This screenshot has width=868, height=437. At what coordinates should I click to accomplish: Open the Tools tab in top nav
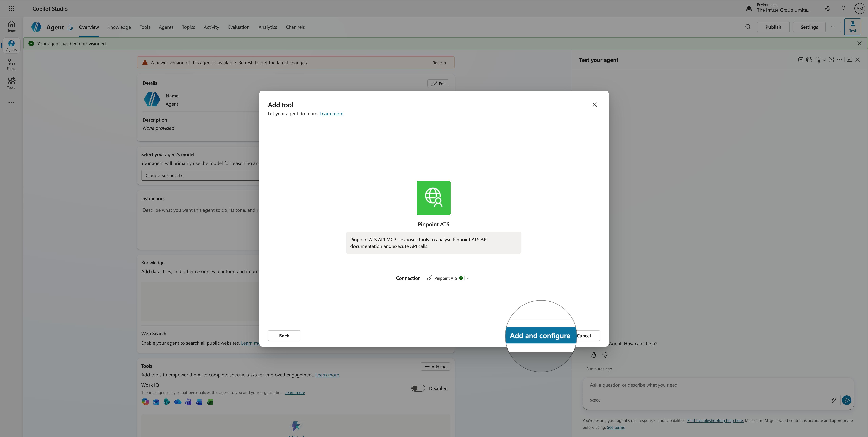pos(145,27)
